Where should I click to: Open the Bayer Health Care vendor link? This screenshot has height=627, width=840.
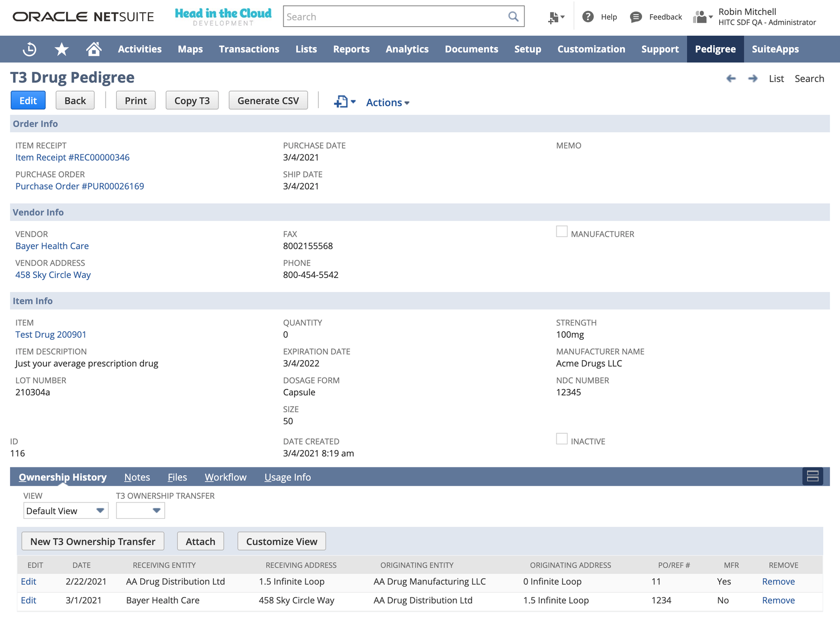click(x=52, y=246)
